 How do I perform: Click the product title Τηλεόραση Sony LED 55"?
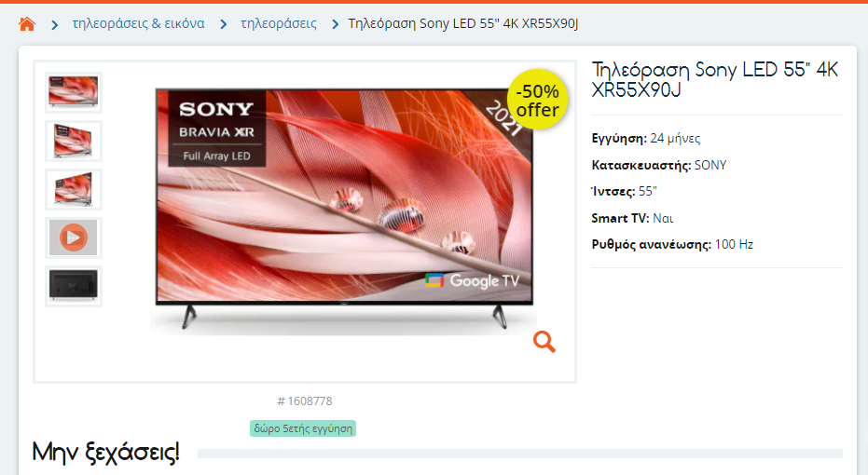[x=715, y=79]
